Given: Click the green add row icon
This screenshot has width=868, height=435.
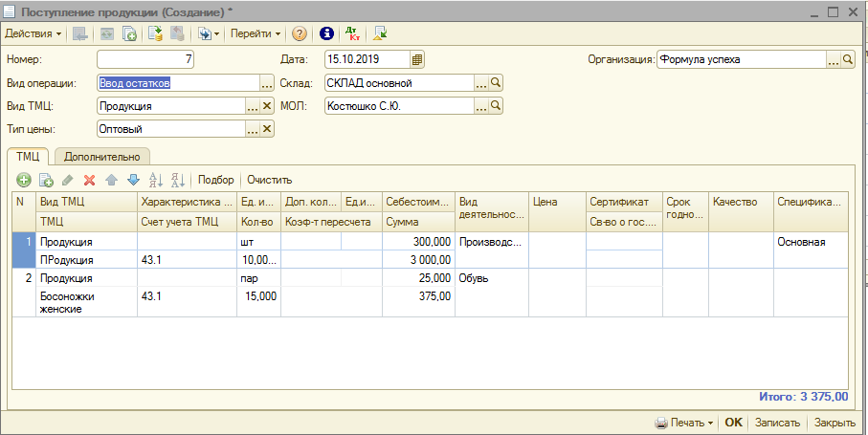Looking at the screenshot, I should click(x=24, y=180).
